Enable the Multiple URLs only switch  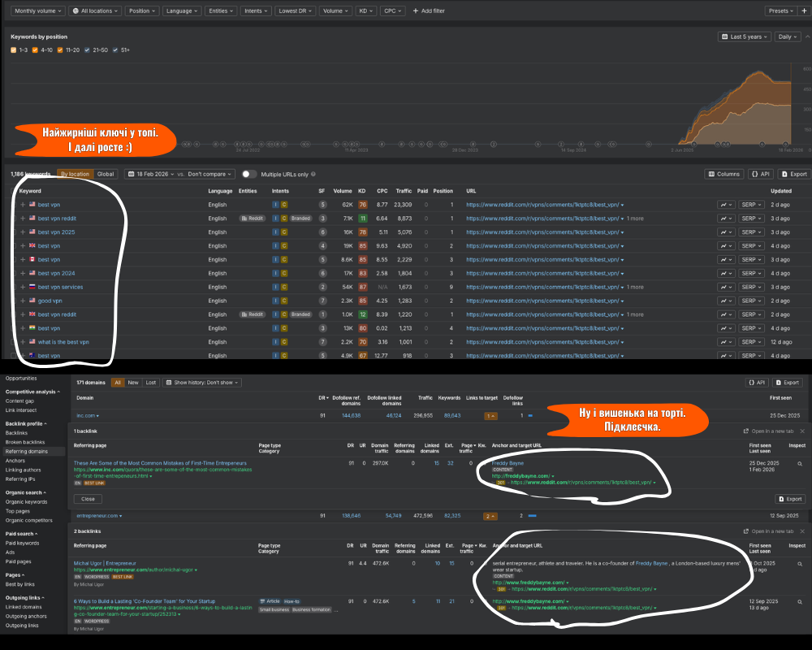point(249,174)
